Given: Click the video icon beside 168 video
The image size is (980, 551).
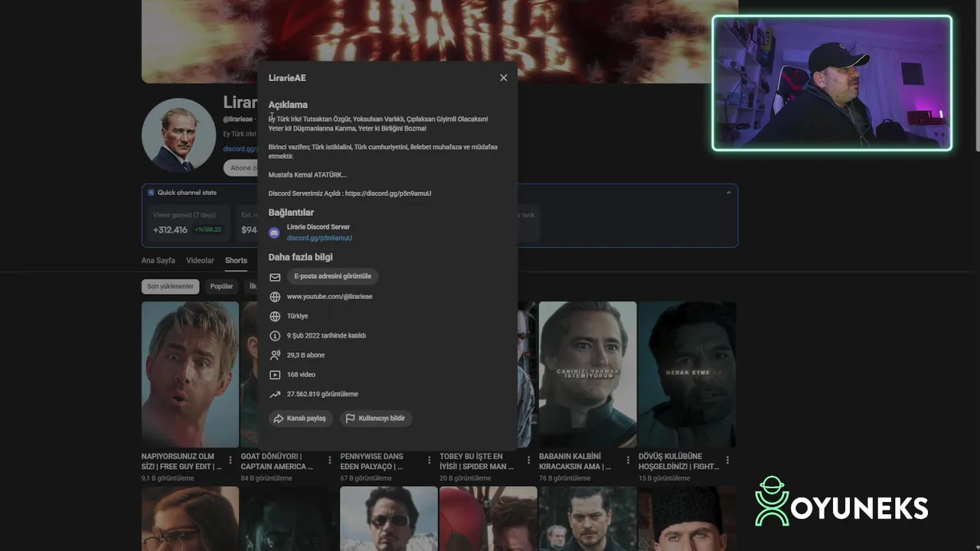Looking at the screenshot, I should point(275,375).
